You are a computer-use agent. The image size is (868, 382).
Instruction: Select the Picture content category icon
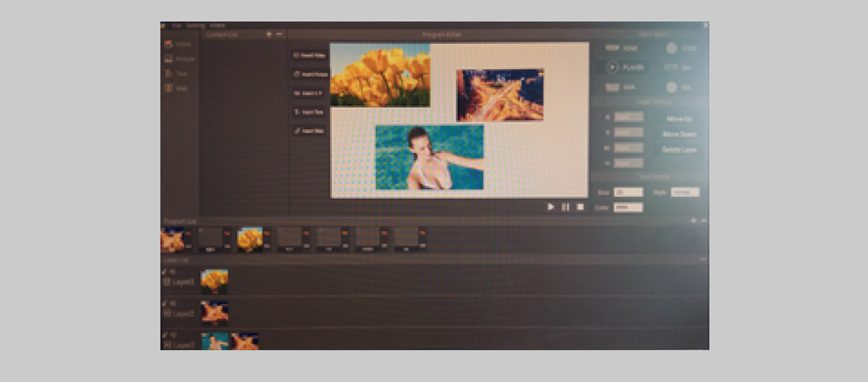pos(168,59)
